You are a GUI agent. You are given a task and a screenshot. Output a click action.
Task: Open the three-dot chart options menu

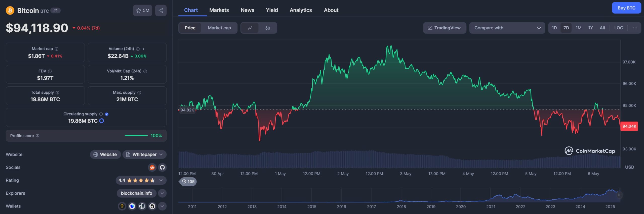pos(635,28)
